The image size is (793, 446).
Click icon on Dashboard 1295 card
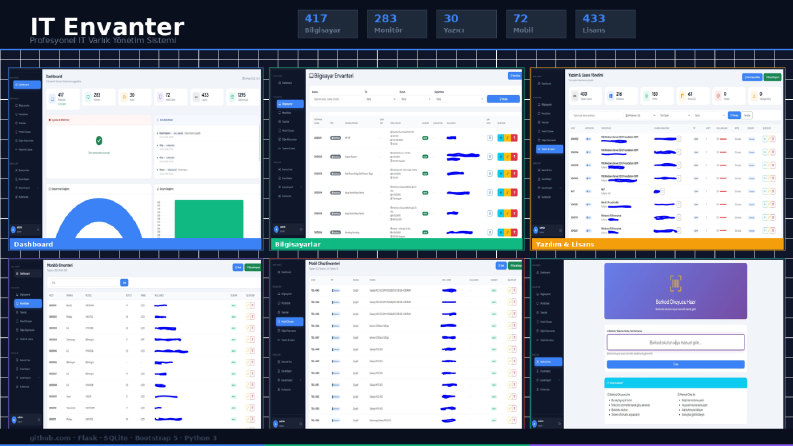point(232,97)
